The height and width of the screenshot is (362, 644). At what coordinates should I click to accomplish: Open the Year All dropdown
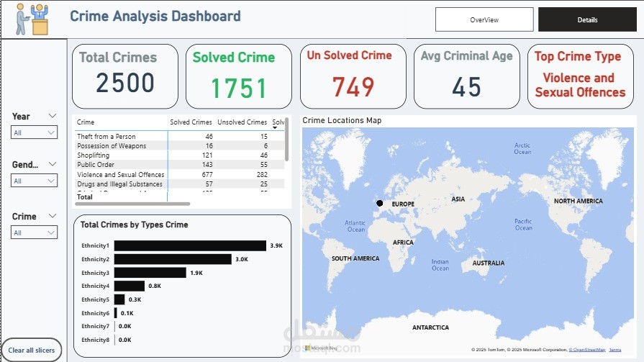click(x=34, y=132)
